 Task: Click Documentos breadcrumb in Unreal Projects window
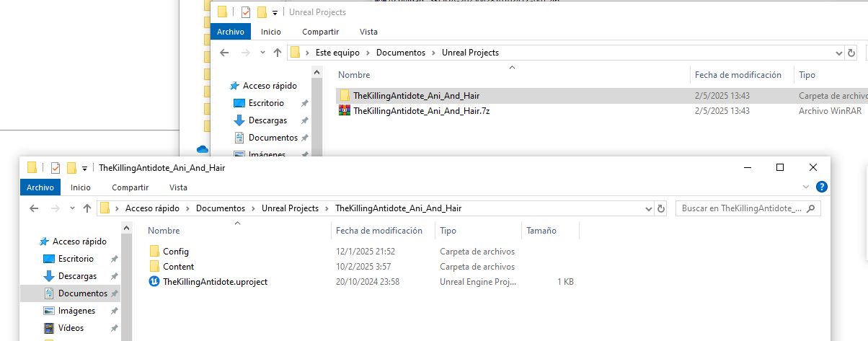click(x=401, y=53)
